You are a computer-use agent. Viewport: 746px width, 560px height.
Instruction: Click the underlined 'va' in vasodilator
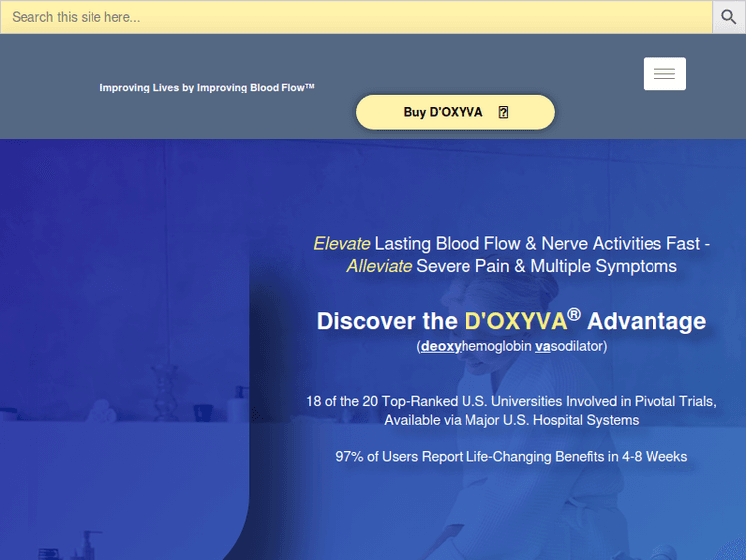pyautogui.click(x=543, y=347)
